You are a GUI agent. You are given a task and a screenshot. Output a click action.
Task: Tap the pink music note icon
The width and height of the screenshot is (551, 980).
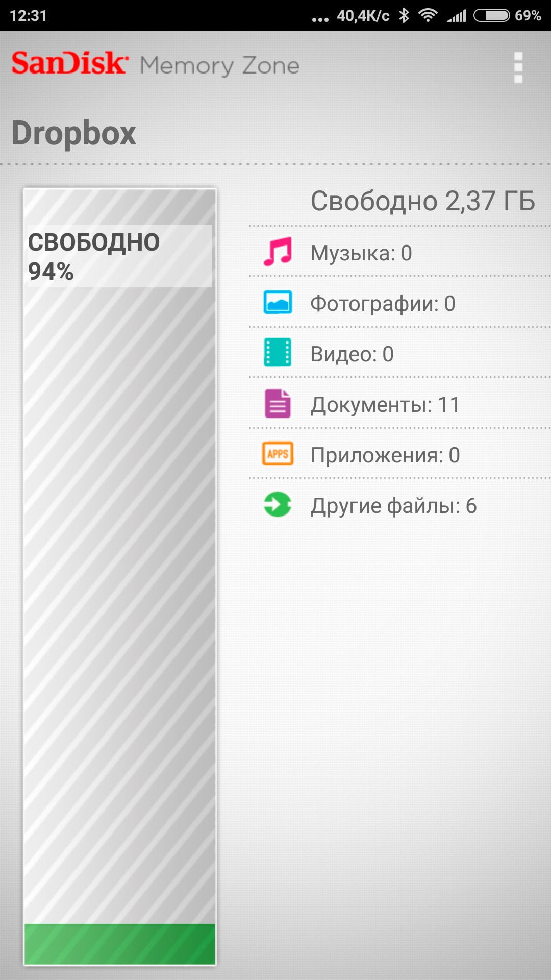278,252
